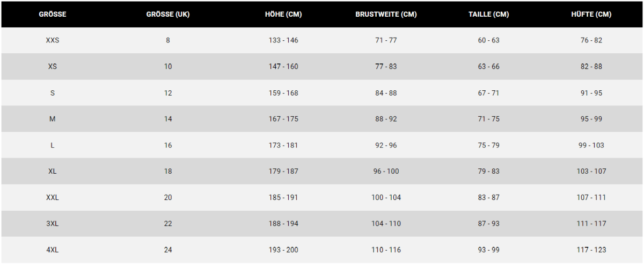
Task: Select chest value 96 - 100
Action: (386, 171)
